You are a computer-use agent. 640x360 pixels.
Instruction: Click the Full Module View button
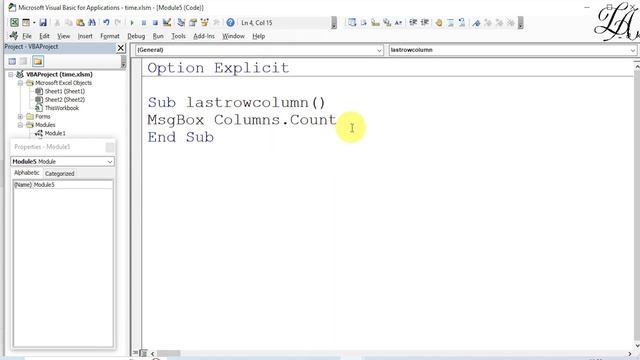pyautogui.click(x=143, y=353)
